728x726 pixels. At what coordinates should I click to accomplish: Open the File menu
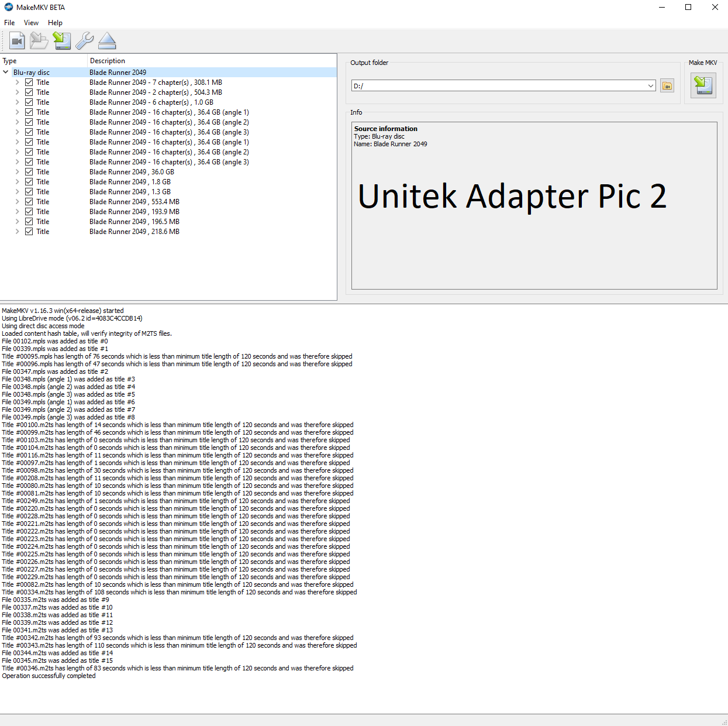tap(9, 23)
